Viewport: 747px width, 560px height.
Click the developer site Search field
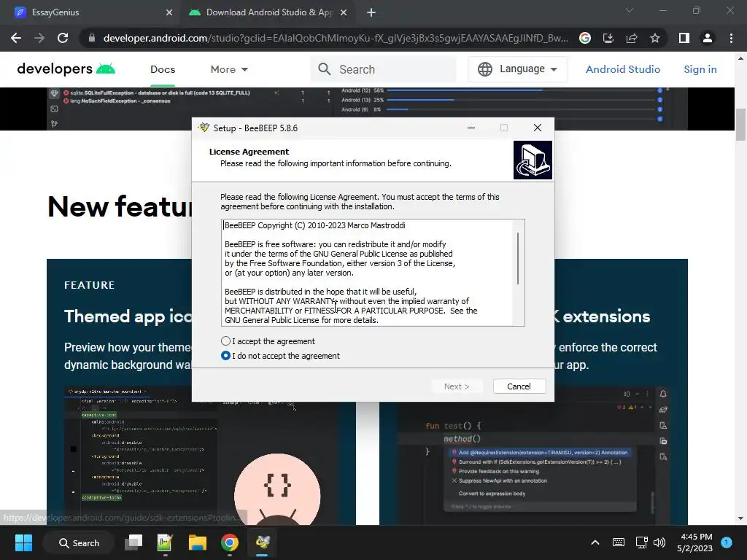point(384,69)
